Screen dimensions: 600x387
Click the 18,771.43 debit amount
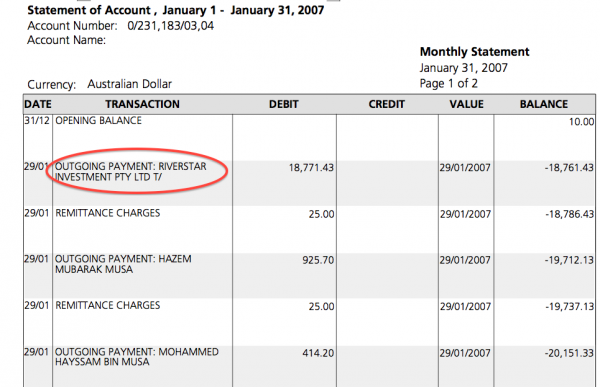(x=311, y=168)
